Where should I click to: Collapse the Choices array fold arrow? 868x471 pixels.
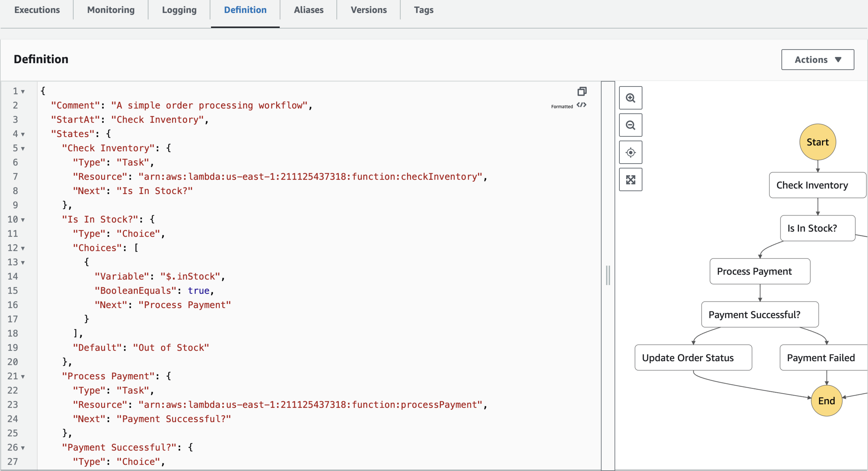pos(23,248)
